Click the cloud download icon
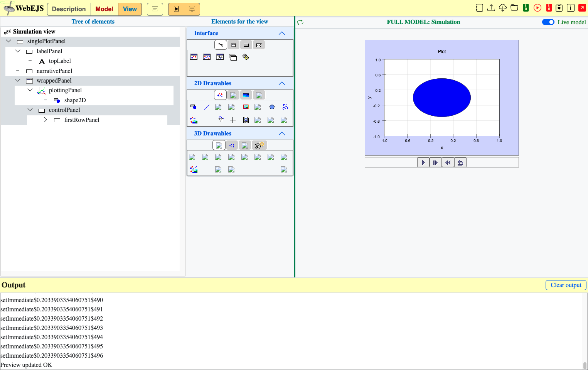The height and width of the screenshot is (370, 588). [502, 8]
